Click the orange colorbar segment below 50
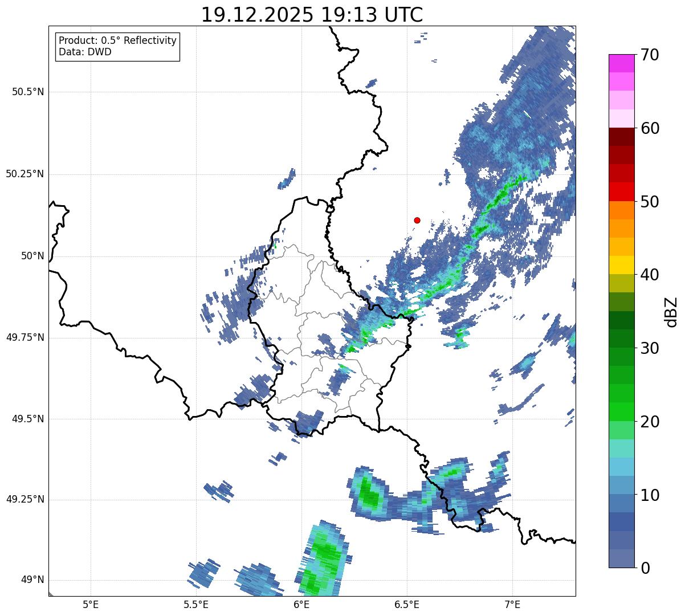685x616 pixels. [x=621, y=210]
